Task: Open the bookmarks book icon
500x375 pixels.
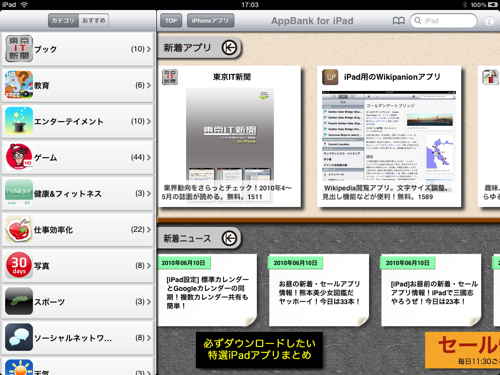Action: 399,21
